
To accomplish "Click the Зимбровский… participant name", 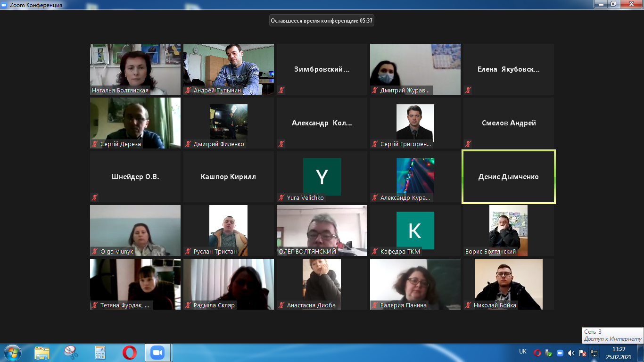I will (322, 69).
